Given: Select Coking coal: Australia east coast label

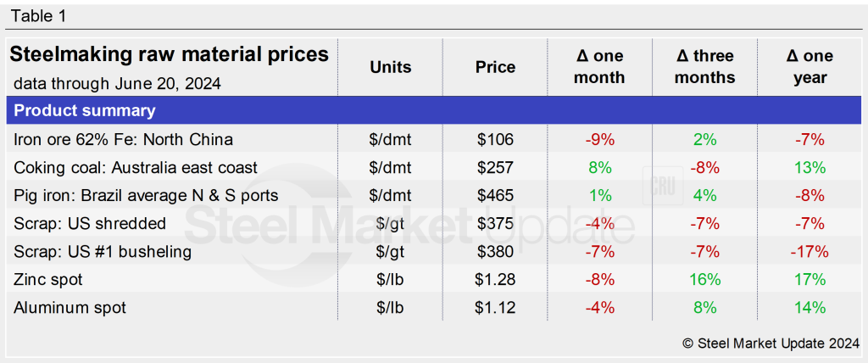Looking at the screenshot, I should pyautogui.click(x=136, y=167).
